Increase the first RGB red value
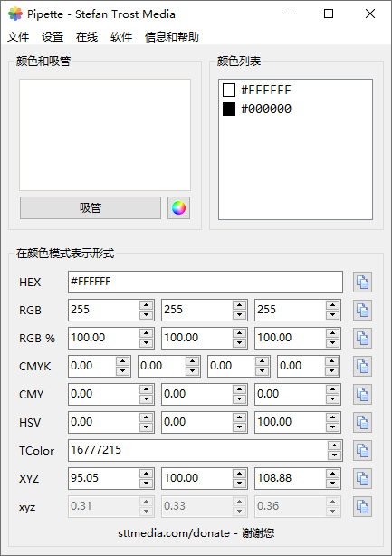 click(x=146, y=305)
